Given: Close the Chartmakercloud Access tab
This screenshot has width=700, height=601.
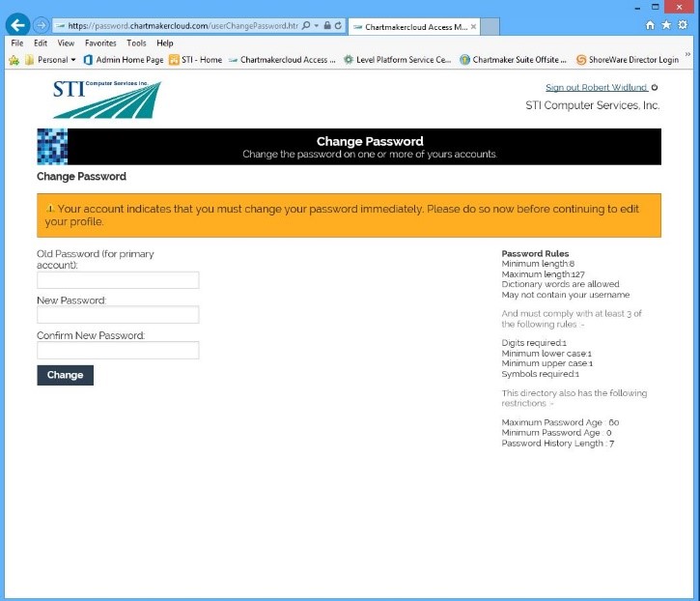Looking at the screenshot, I should [473, 26].
